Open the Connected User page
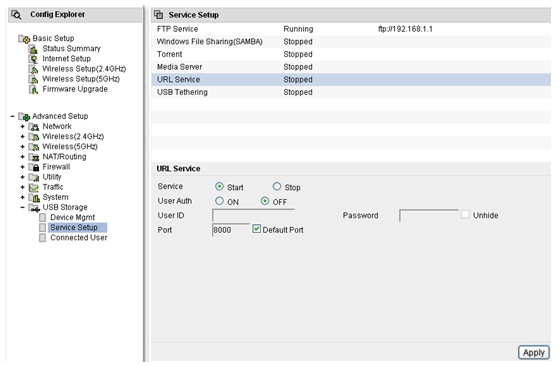 click(78, 238)
